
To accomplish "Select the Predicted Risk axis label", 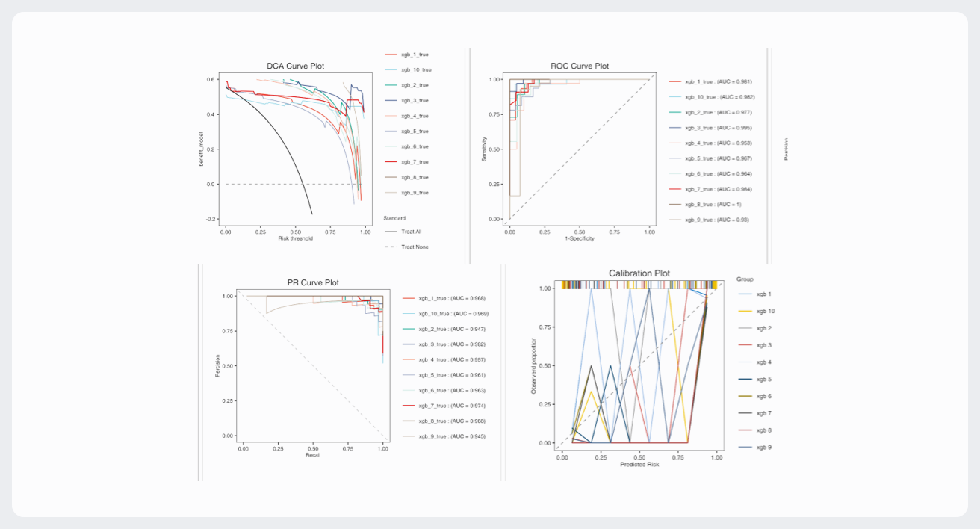I will pos(639,465).
